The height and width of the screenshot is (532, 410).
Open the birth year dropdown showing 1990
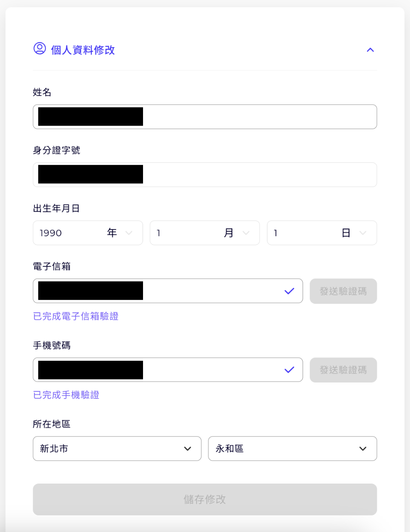pos(87,233)
